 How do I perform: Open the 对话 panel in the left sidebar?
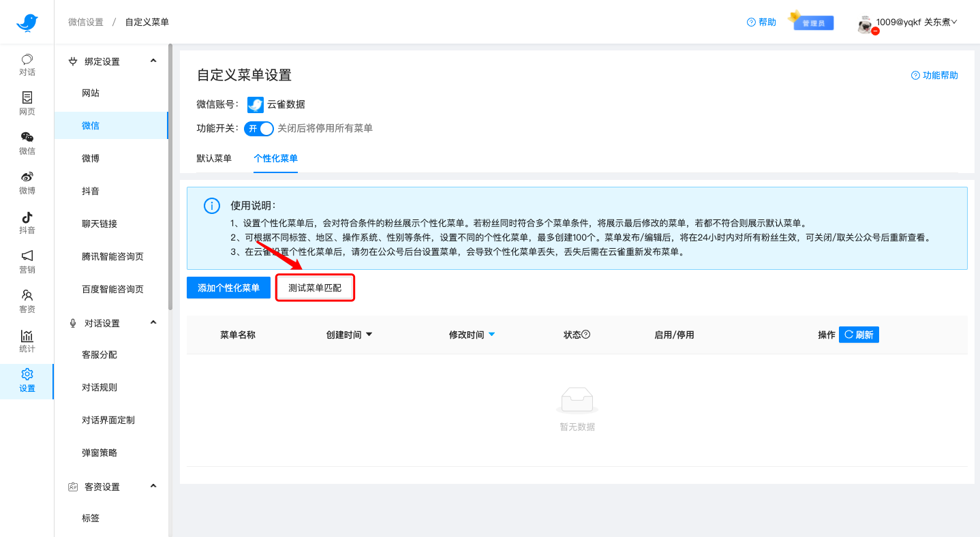(x=27, y=65)
